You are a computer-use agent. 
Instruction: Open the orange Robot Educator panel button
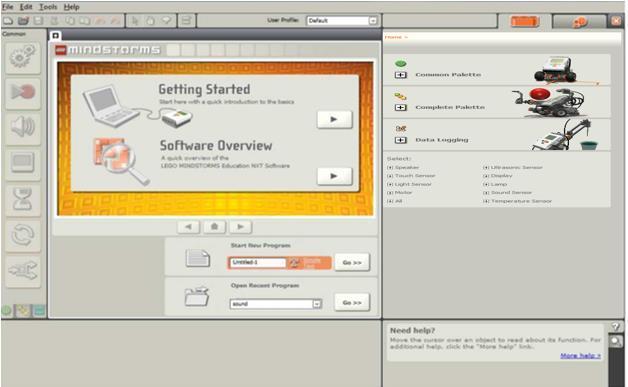(525, 22)
